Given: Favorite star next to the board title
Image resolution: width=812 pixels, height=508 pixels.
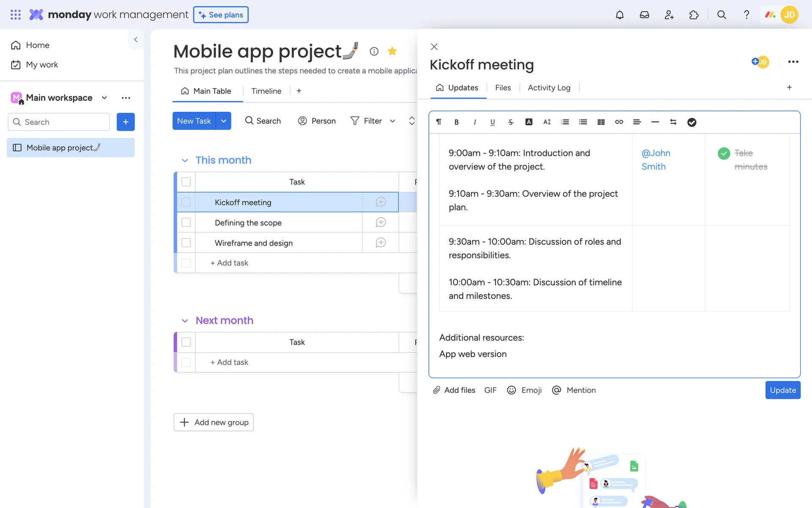Looking at the screenshot, I should [x=392, y=51].
